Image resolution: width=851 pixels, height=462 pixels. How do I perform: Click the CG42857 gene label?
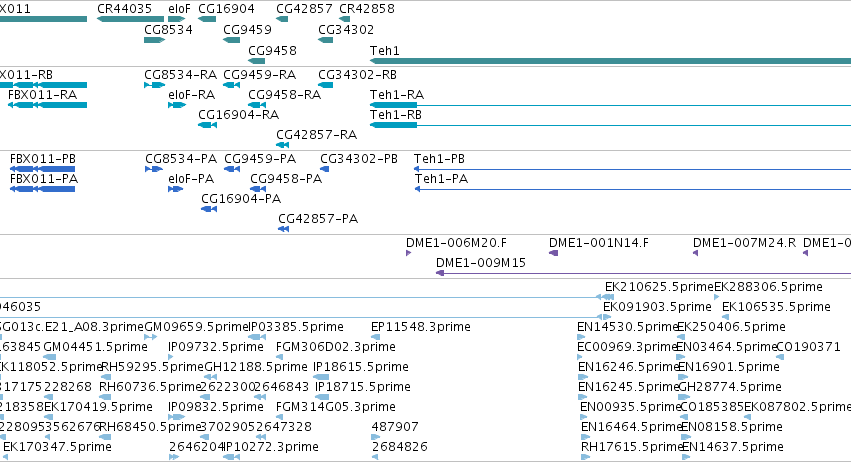click(304, 9)
